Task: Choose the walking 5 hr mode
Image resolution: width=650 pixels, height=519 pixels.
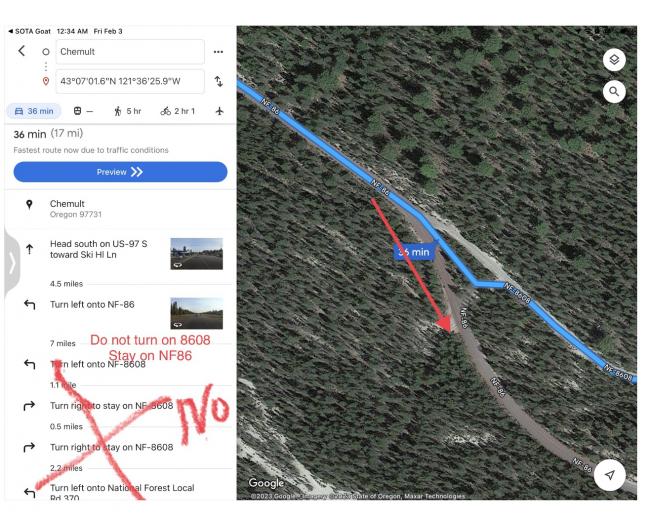Action: tap(127, 111)
